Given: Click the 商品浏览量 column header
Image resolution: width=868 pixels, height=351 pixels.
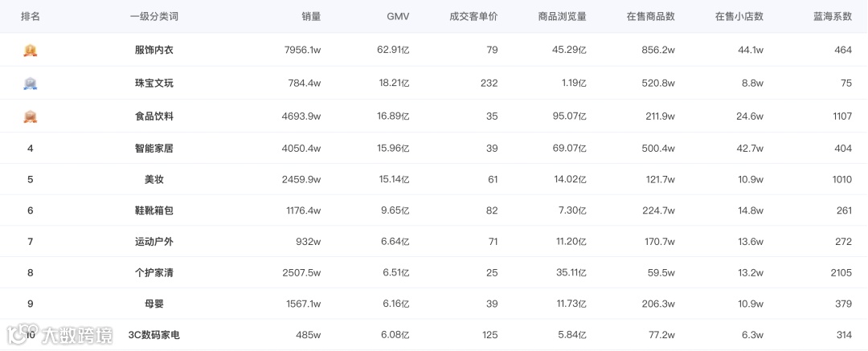Looking at the screenshot, I should (x=563, y=17).
